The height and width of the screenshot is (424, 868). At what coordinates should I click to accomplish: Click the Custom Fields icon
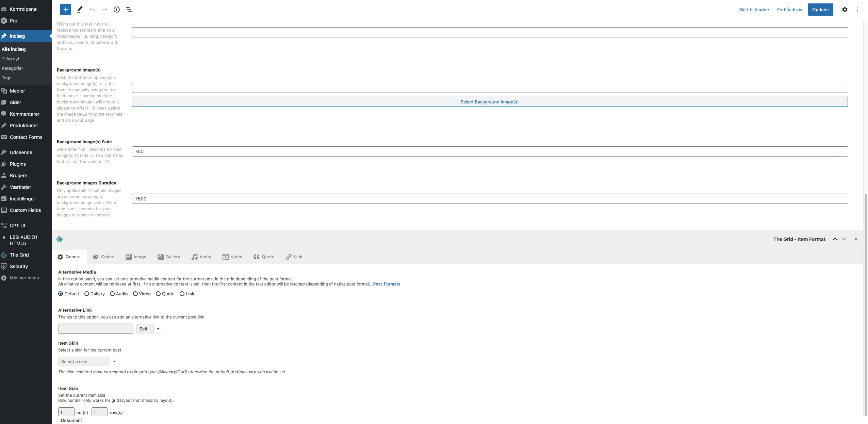4,210
